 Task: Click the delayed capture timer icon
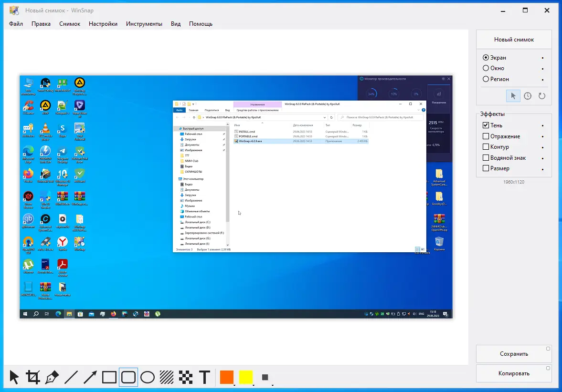[528, 96]
